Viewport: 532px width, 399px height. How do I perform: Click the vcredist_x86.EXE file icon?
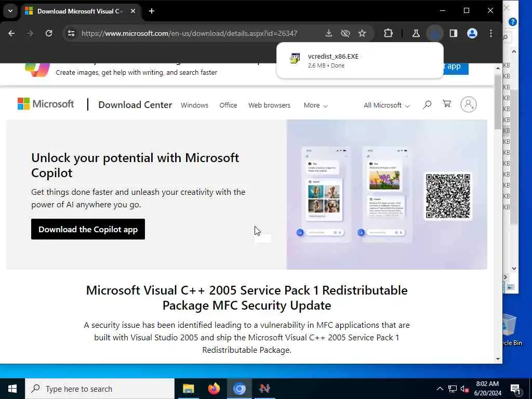295,58
